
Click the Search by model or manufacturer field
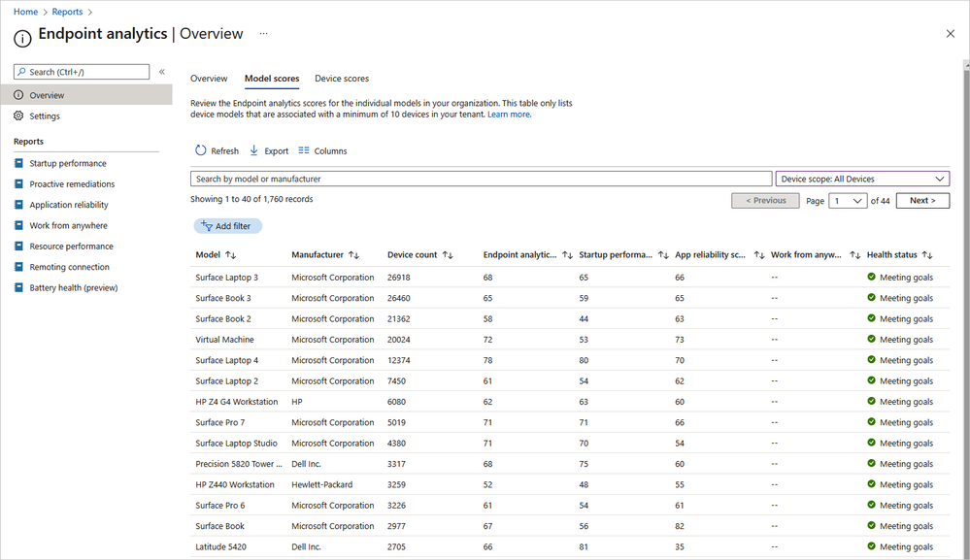[x=482, y=179]
